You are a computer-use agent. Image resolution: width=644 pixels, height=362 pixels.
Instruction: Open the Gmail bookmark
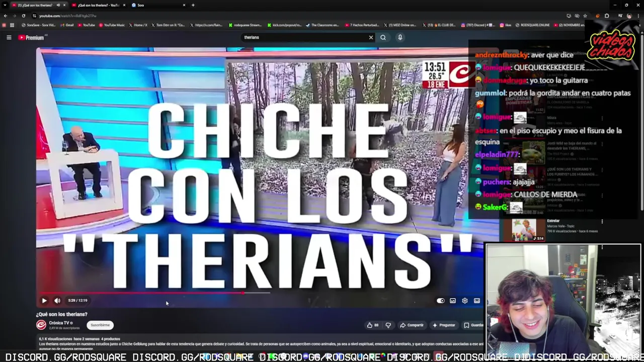coord(67,25)
